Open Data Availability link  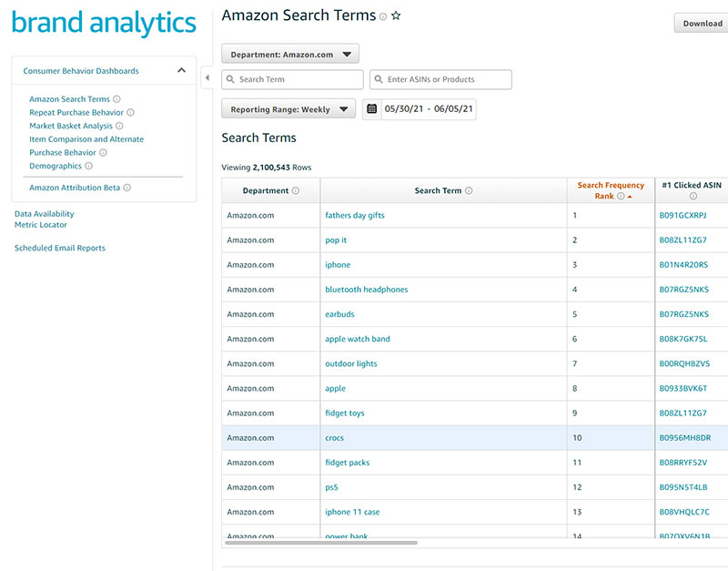click(44, 214)
